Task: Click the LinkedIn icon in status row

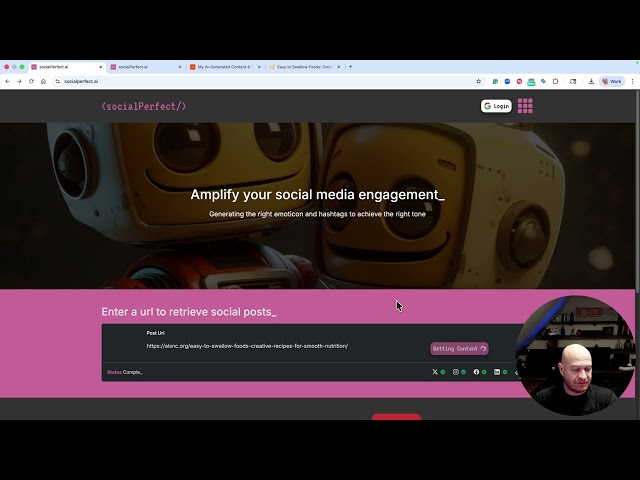Action: coord(497,372)
